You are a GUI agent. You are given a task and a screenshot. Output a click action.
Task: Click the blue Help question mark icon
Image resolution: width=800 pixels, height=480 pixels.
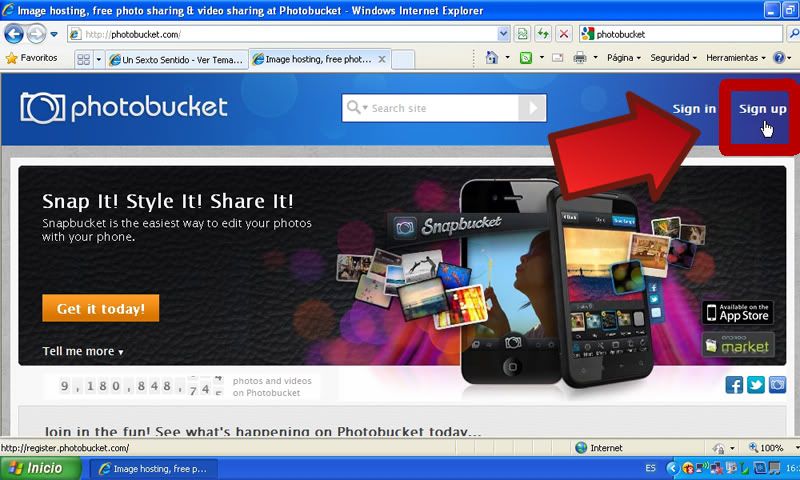779,58
